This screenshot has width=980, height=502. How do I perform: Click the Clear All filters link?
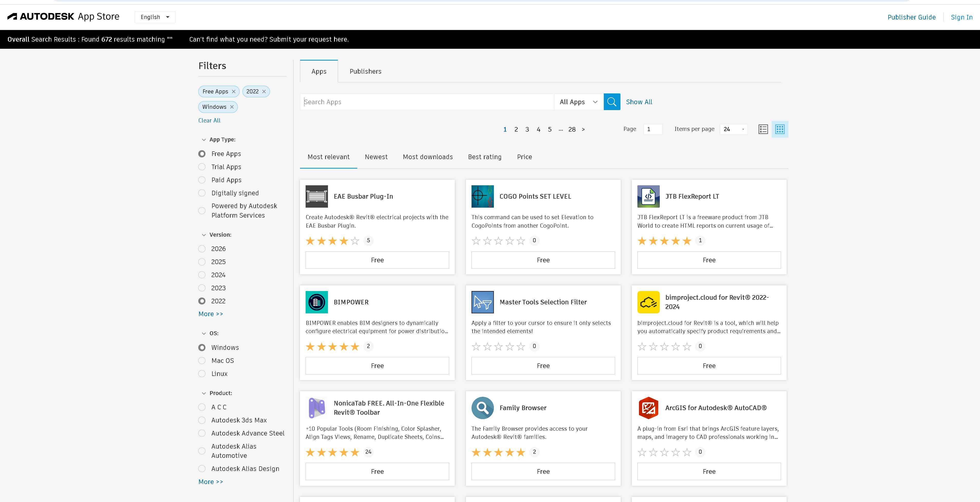click(209, 121)
